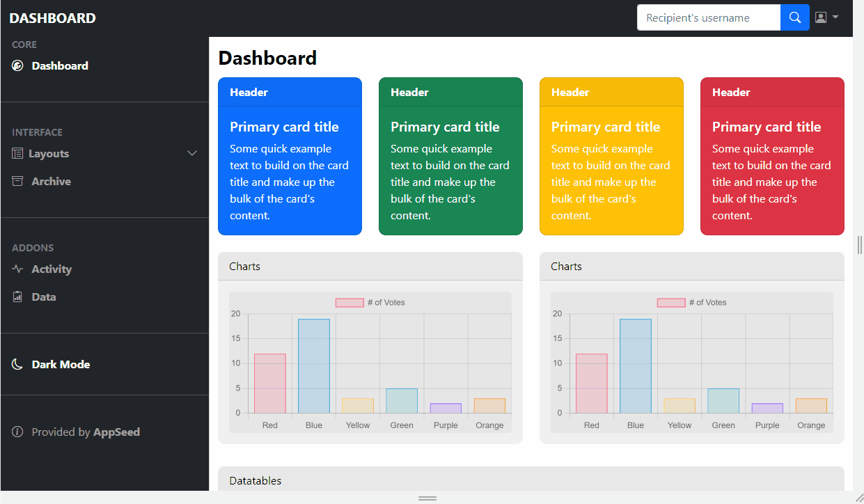Click the Activity pulse icon

click(x=18, y=269)
